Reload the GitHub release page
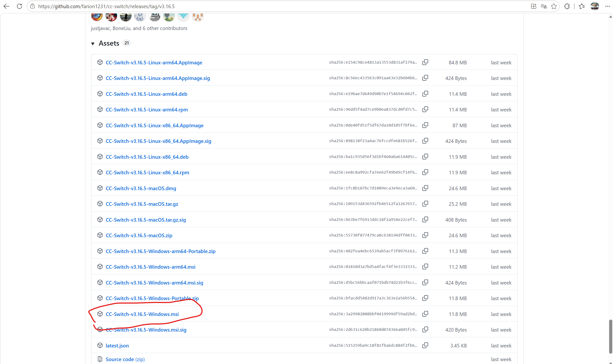The image size is (613, 364). 19,6
